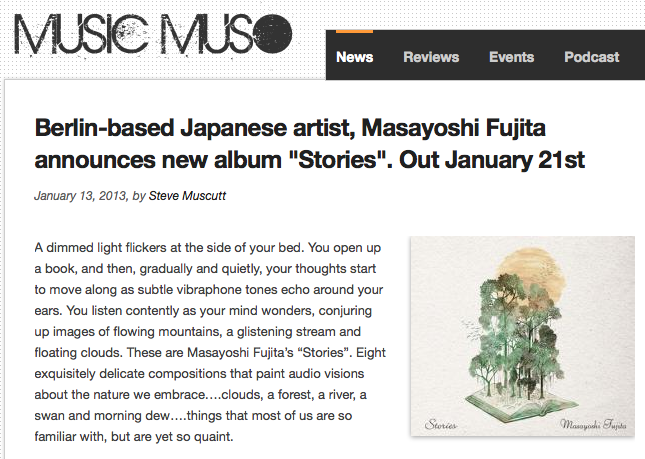This screenshot has width=645, height=459.
Task: Switch to the Reviews tab
Action: 431,57
